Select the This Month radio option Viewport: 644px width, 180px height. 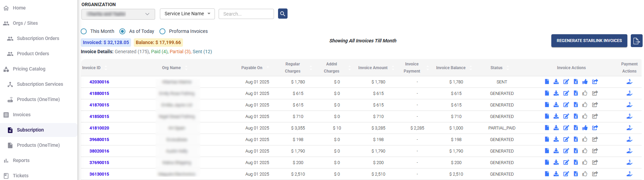(x=84, y=31)
